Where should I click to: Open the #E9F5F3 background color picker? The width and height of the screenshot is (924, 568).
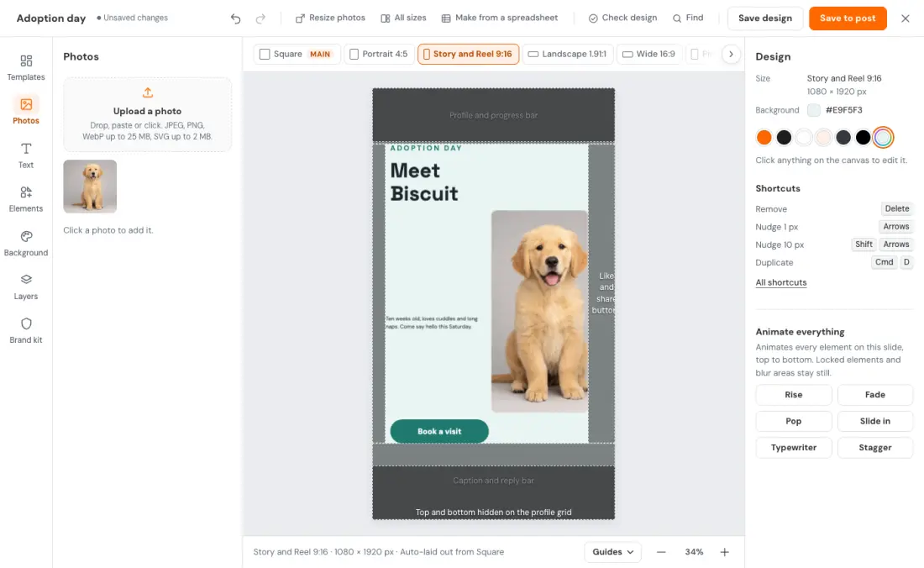(x=814, y=110)
